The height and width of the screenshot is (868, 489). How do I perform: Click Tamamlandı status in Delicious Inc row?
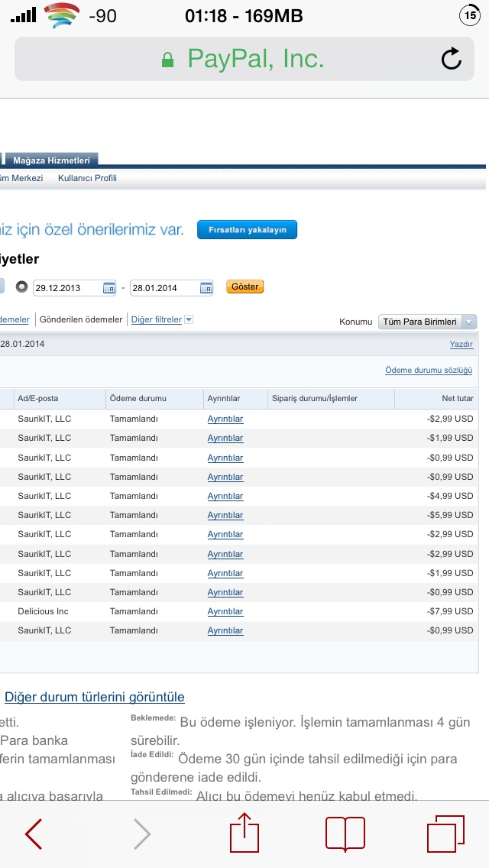click(x=134, y=611)
